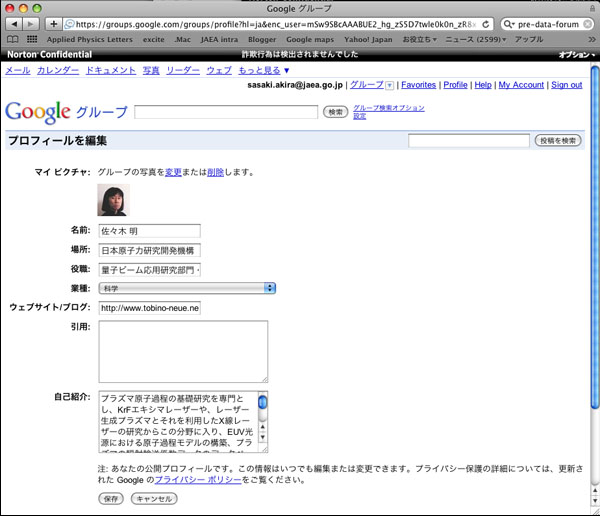Screen dimensions: 600x516
Task: Reload the page using the refresh icon
Action: pyautogui.click(x=485, y=24)
